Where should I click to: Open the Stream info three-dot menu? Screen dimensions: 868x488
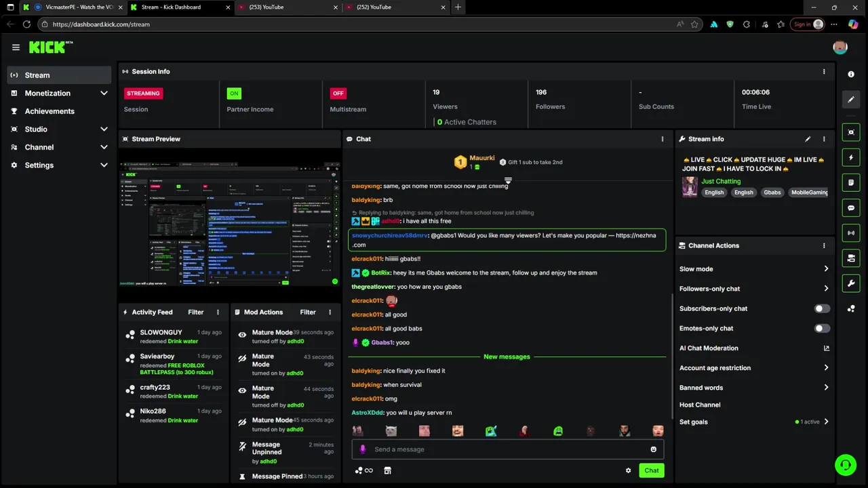[x=824, y=139]
